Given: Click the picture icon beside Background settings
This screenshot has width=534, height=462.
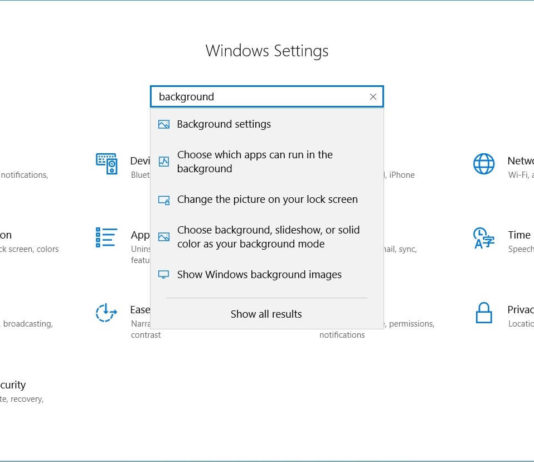Looking at the screenshot, I should click(164, 125).
